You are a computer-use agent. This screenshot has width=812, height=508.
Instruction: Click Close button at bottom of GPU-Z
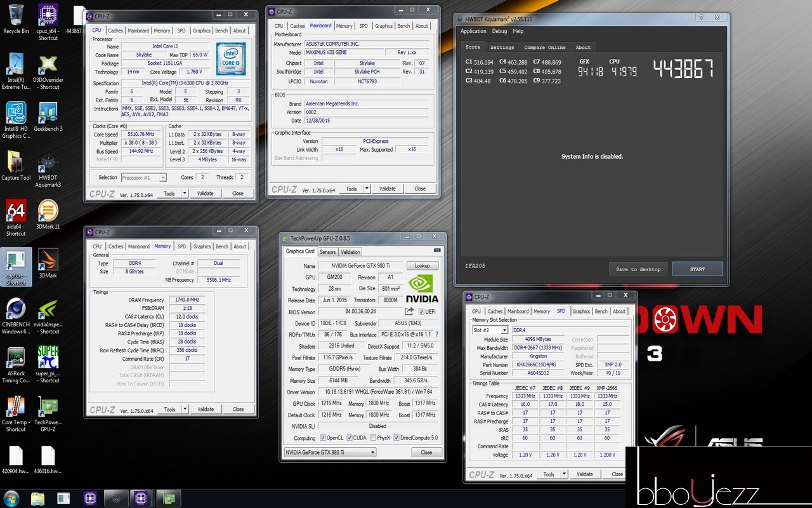click(426, 452)
